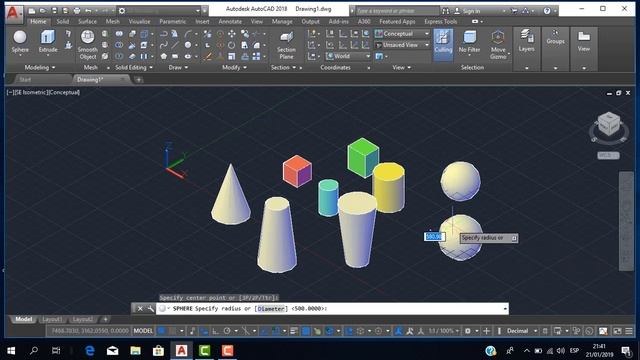
Task: Open the Decimal units dropdown in status bar
Action: pos(521,331)
